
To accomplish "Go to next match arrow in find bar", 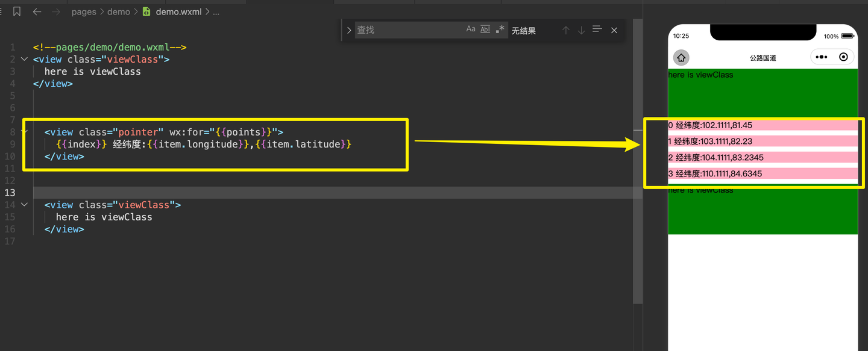I will pos(581,30).
